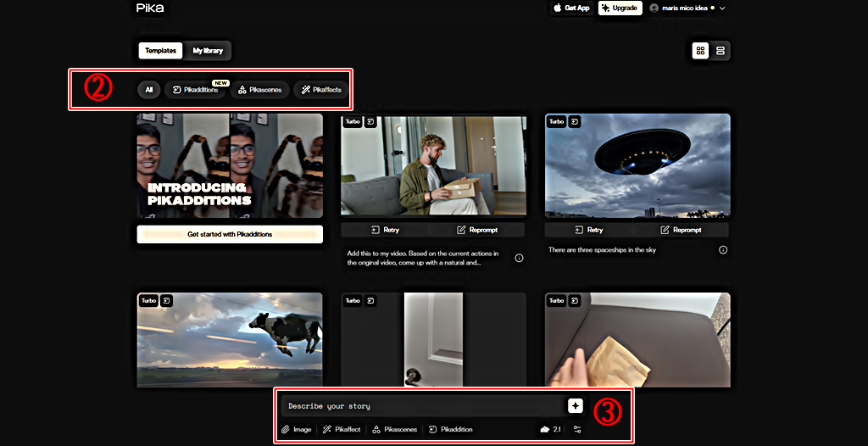
Task: Click the user avatar icon
Action: (654, 8)
